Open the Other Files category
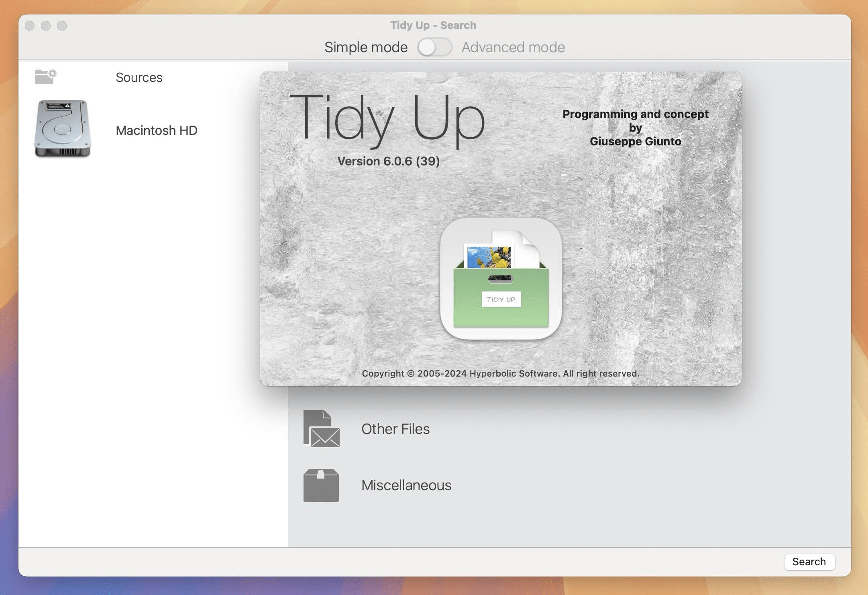 click(395, 429)
